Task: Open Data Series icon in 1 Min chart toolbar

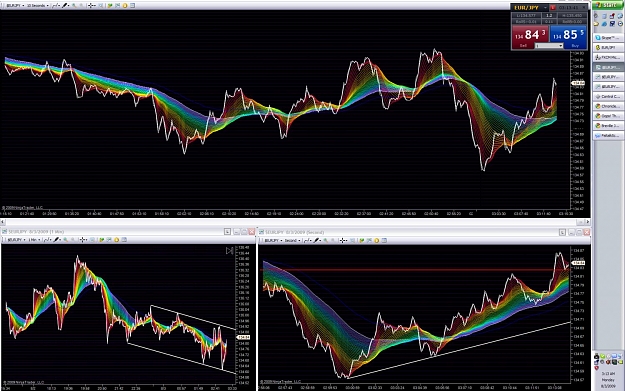Action: (x=124, y=240)
